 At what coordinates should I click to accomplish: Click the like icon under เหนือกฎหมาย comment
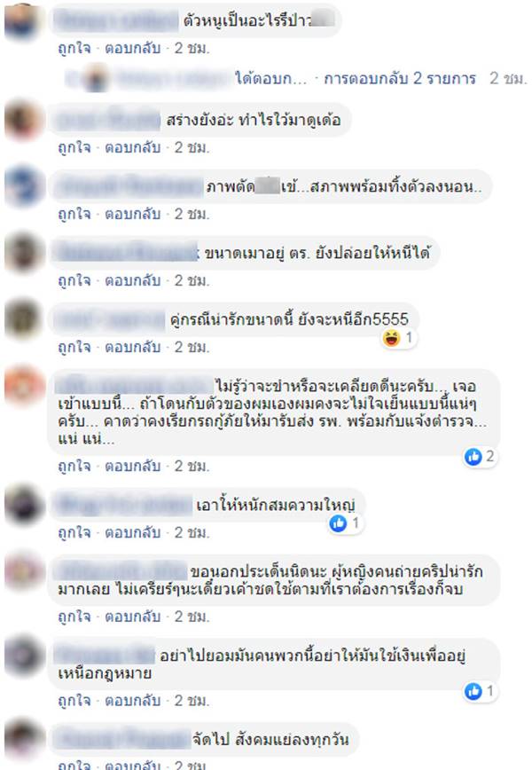473,691
